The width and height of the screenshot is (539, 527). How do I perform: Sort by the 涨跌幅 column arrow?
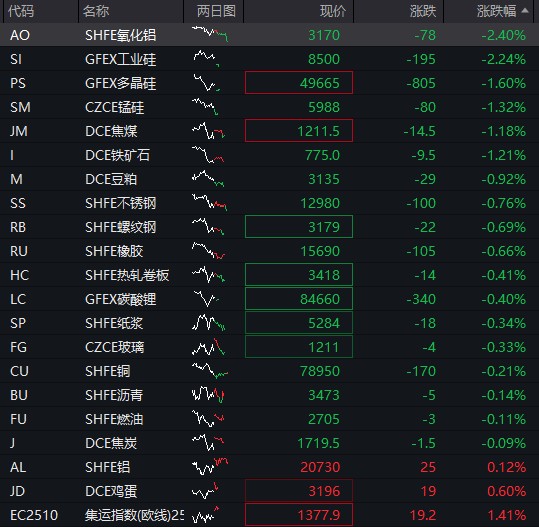[525, 11]
